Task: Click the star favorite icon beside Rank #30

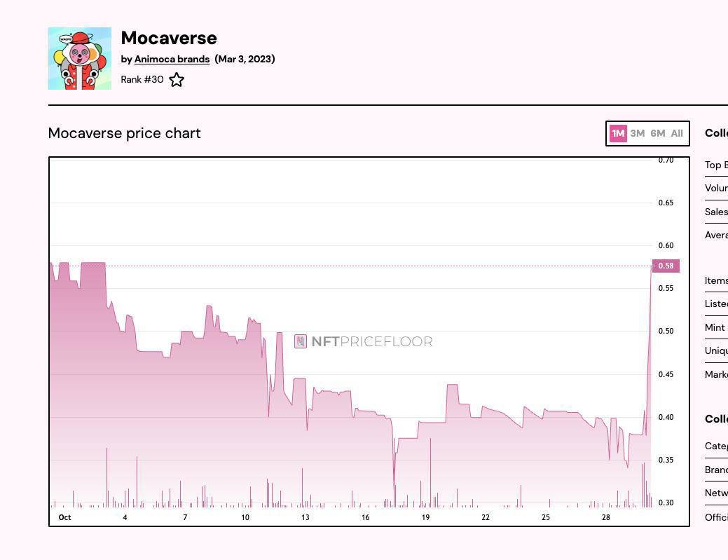Action: pos(177,80)
